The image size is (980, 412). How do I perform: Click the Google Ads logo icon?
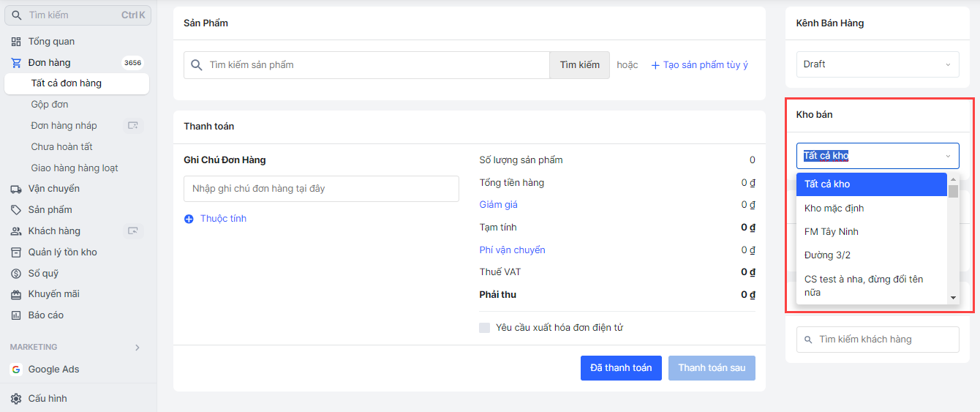16,370
